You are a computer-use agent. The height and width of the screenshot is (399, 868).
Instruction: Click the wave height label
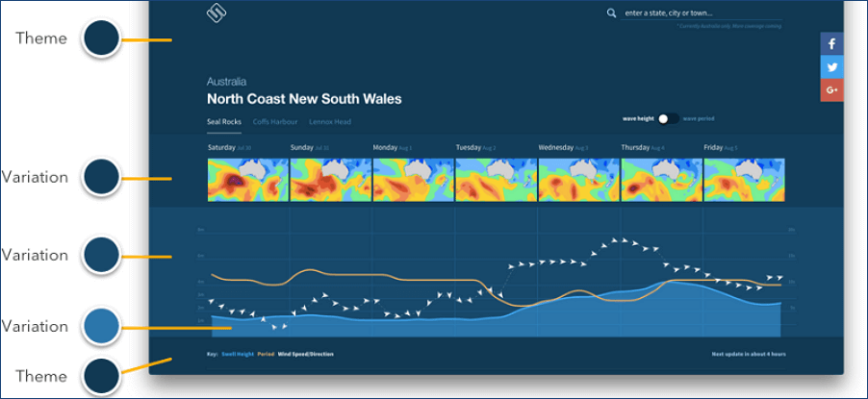pos(638,119)
